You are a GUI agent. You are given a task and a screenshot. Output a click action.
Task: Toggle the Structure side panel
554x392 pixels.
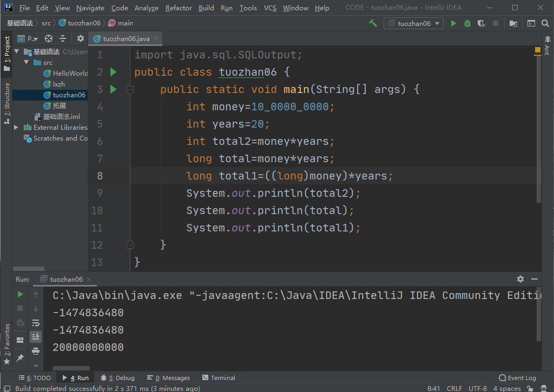6,103
